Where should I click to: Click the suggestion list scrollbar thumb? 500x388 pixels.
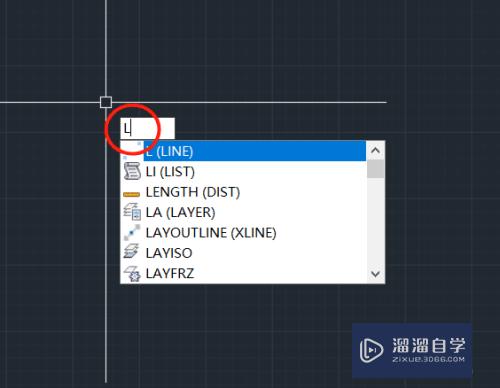click(375, 169)
